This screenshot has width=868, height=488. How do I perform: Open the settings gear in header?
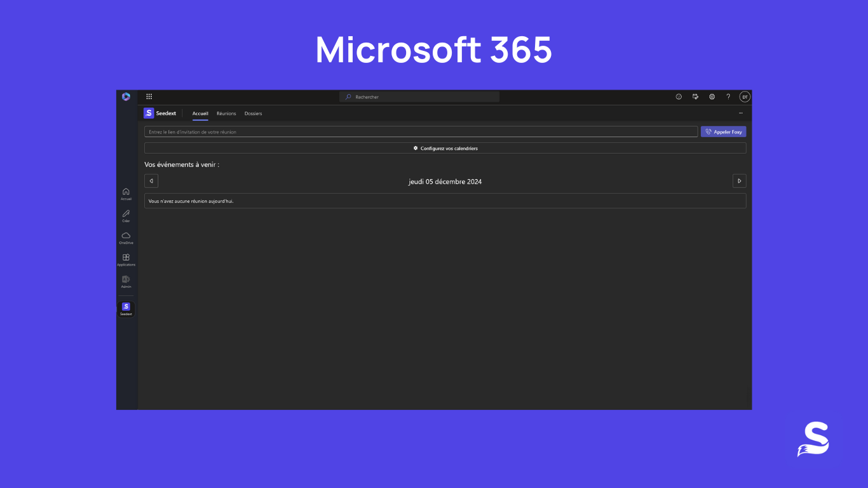pyautogui.click(x=712, y=97)
